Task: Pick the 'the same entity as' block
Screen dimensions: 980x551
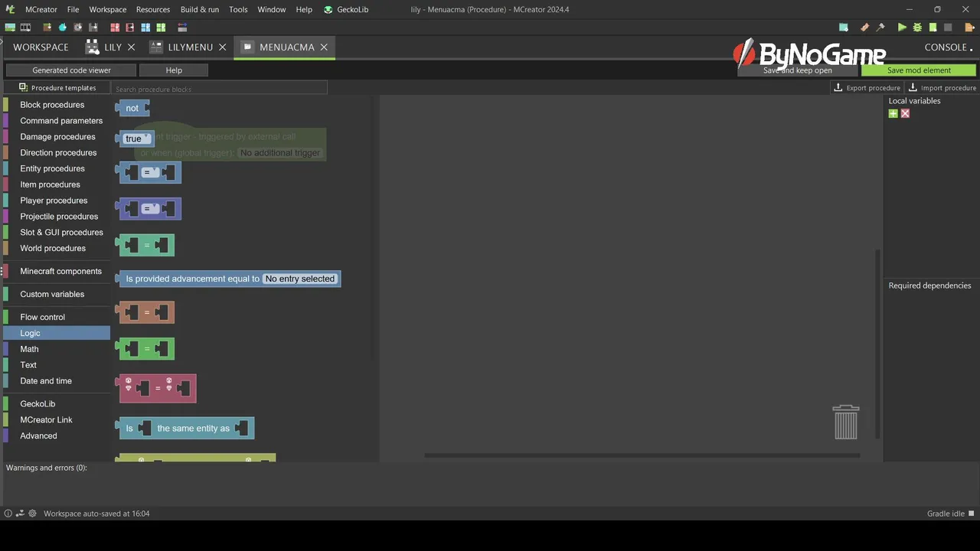Action: coord(186,428)
